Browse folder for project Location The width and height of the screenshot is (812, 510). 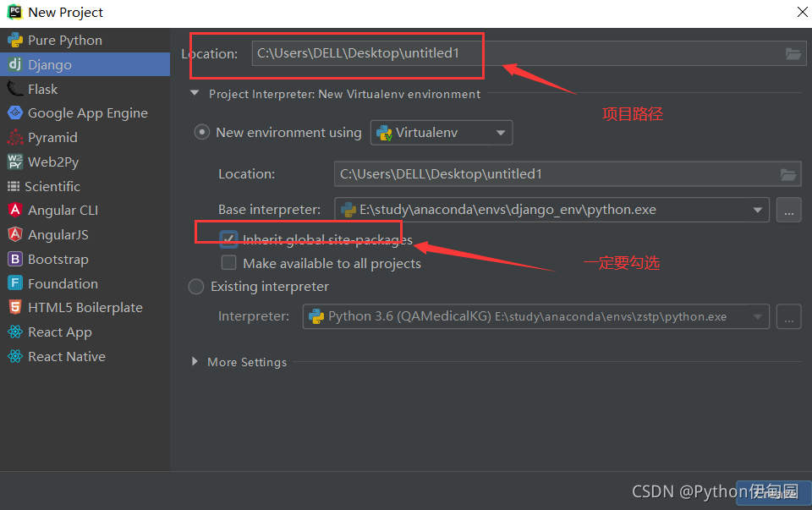click(x=793, y=53)
